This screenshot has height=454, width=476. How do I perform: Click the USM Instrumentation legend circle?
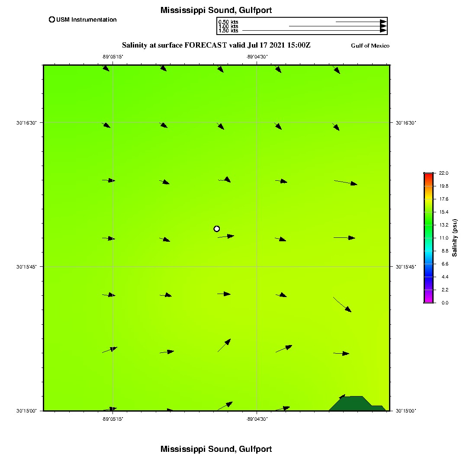52,19
